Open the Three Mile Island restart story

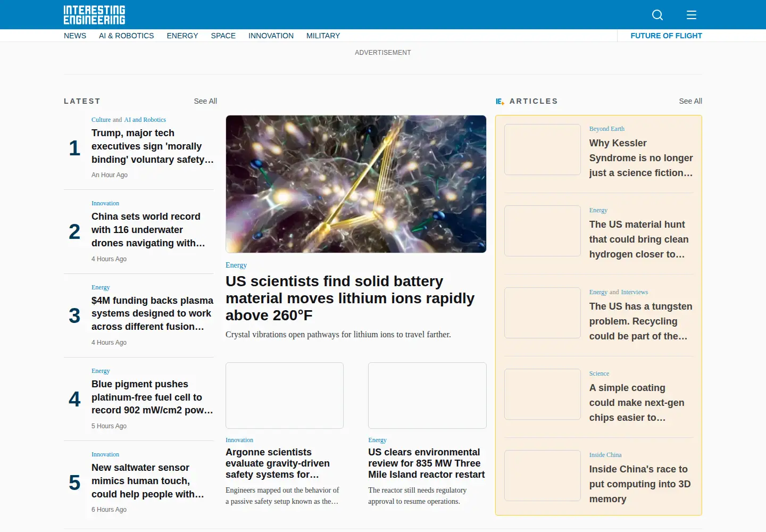tap(427, 463)
